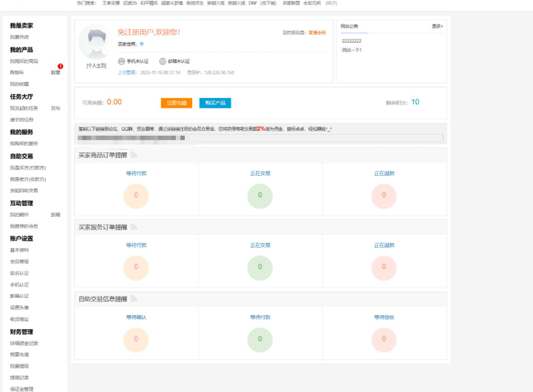Click the buyer credit star icon
The image size is (533, 392).
pos(142,45)
